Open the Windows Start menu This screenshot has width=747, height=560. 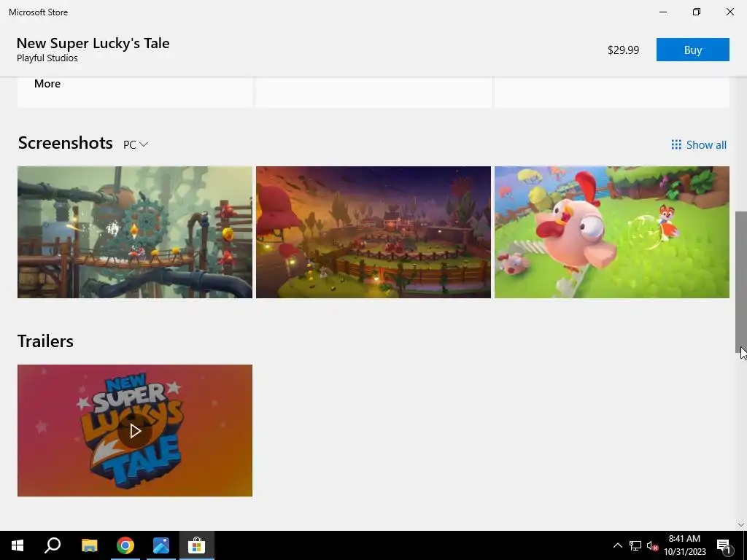[18, 545]
